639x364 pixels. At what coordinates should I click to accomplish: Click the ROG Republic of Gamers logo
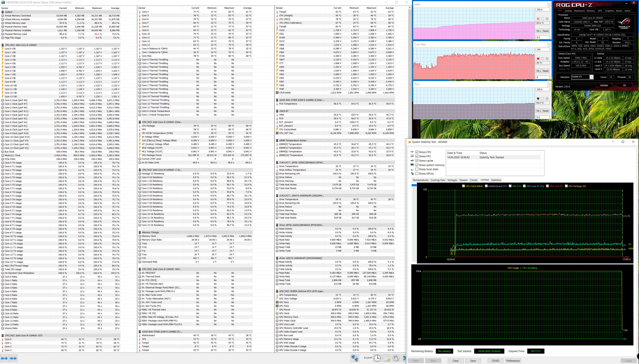tap(624, 23)
